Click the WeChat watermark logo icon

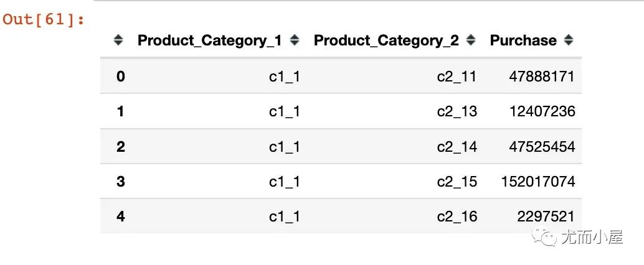(544, 237)
